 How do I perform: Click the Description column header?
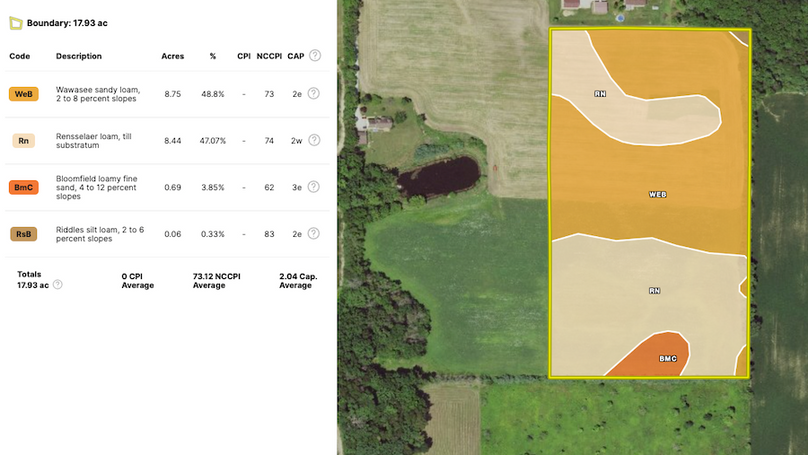79,56
